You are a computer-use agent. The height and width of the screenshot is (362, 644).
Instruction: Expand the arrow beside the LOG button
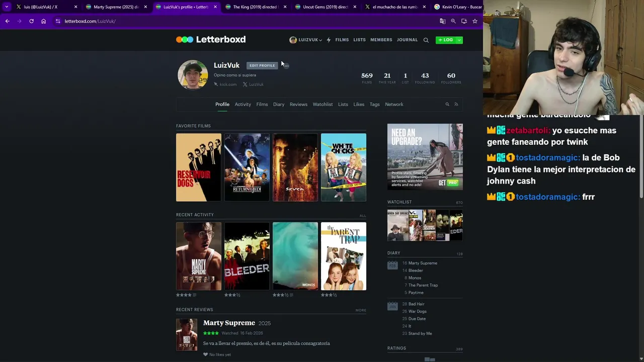tap(459, 40)
